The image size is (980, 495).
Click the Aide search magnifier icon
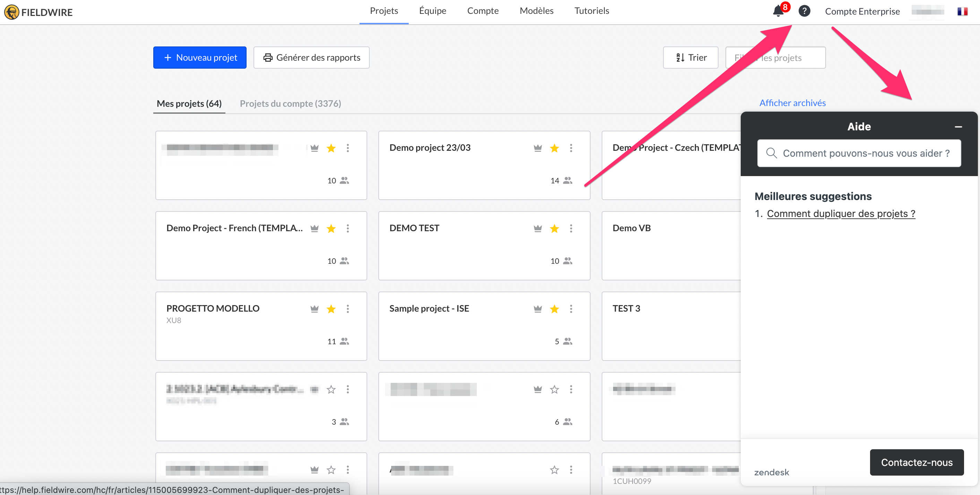(x=771, y=153)
